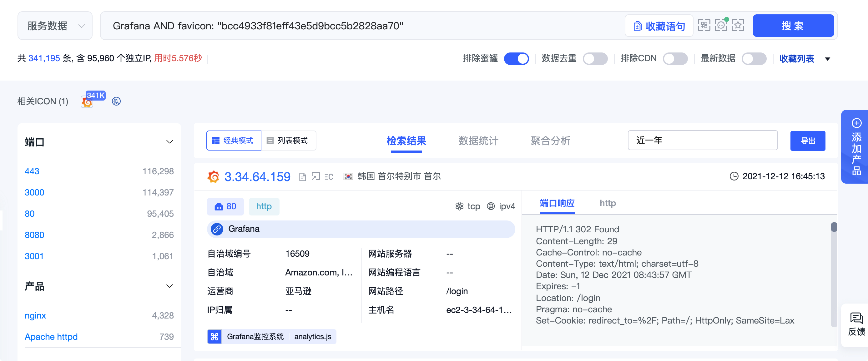Open the past-year time range selector
Image resolution: width=868 pixels, height=361 pixels.
[x=703, y=141]
